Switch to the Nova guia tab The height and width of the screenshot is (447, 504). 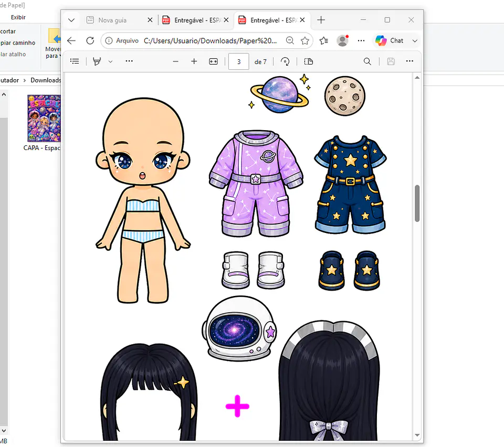pyautogui.click(x=112, y=20)
